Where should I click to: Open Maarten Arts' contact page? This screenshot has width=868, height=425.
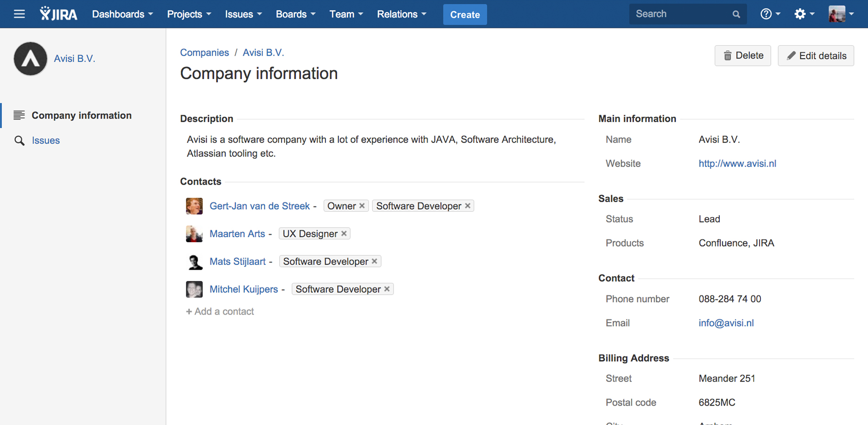(237, 234)
